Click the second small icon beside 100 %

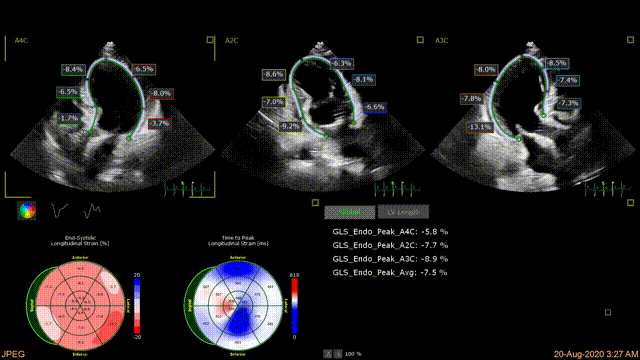click(338, 354)
